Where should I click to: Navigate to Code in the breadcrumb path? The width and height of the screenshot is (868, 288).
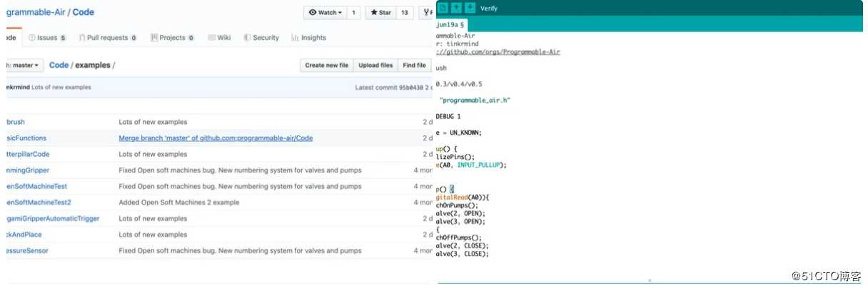pos(59,65)
